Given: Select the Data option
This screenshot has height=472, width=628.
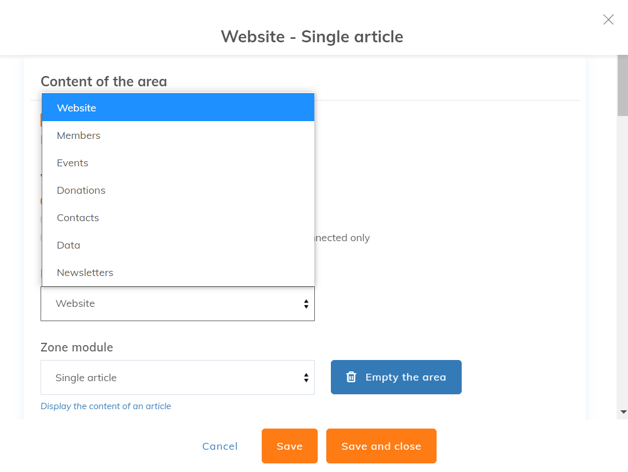Looking at the screenshot, I should point(178,245).
